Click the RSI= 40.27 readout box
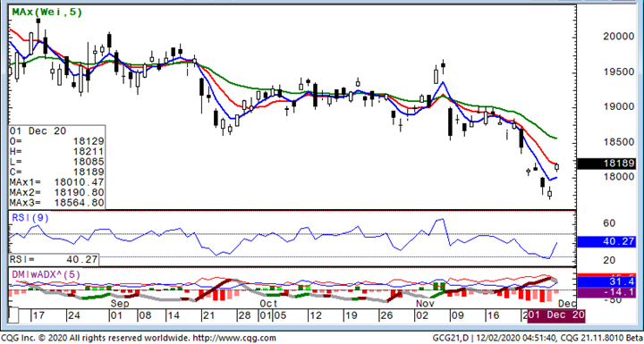 54,259
